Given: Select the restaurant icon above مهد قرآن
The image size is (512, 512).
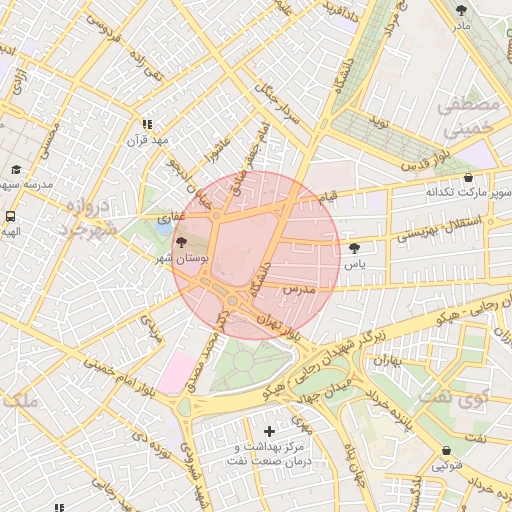Looking at the screenshot, I should click(147, 125).
